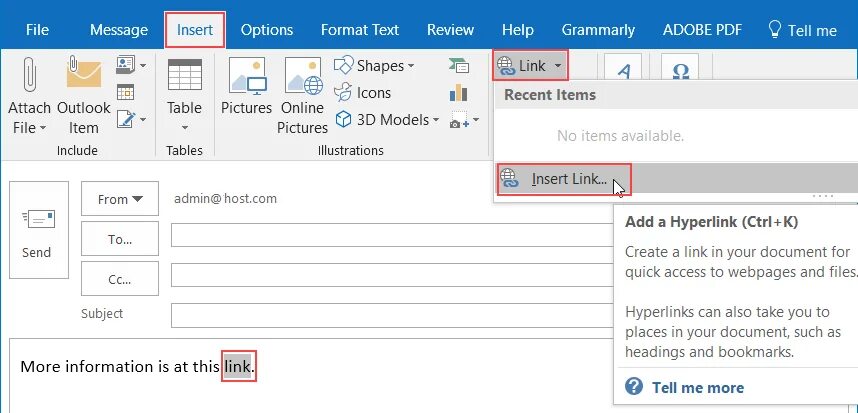This screenshot has height=413, width=858.
Task: Choose Insert Link... from the menu
Action: (568, 179)
